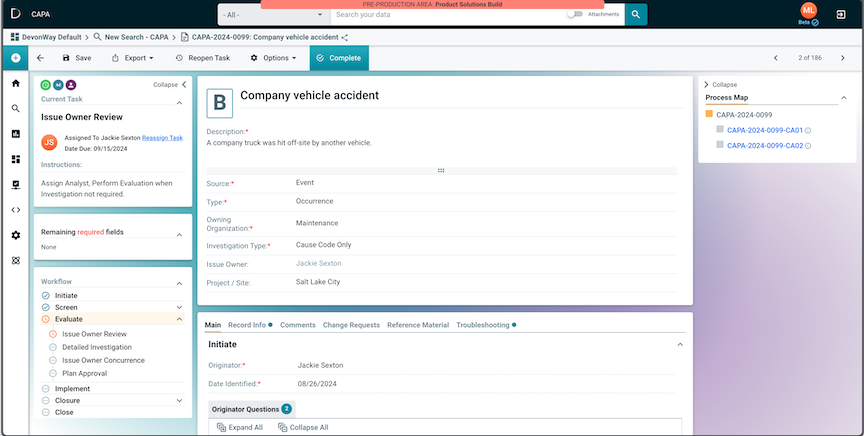Expand the Closure workflow step

pos(179,400)
